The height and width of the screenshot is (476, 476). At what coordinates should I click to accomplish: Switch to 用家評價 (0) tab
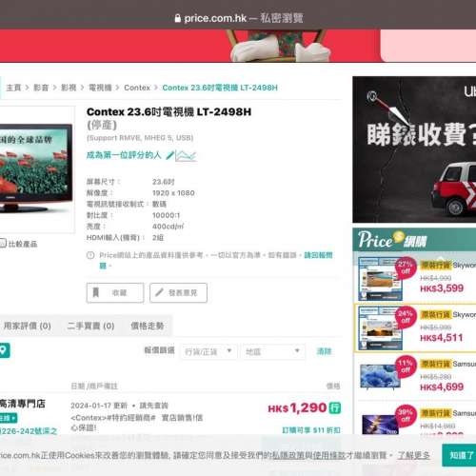coord(28,326)
